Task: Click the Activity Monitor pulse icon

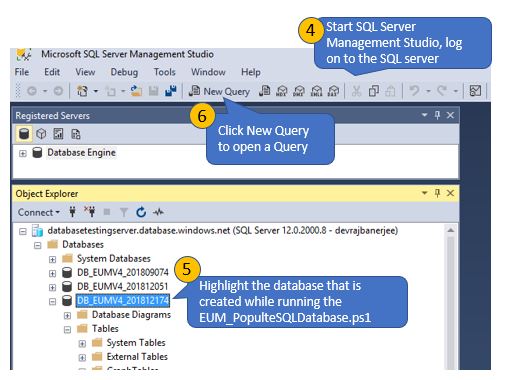Action: click(x=158, y=212)
